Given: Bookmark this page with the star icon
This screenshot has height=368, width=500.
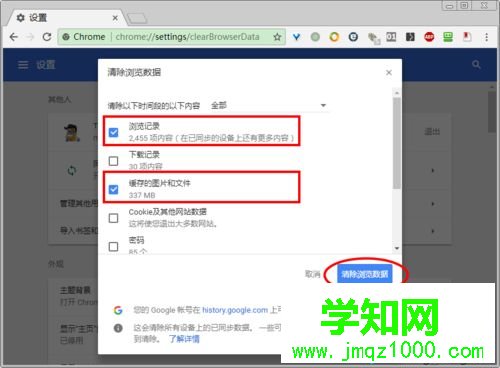Looking at the screenshot, I should 277,37.
